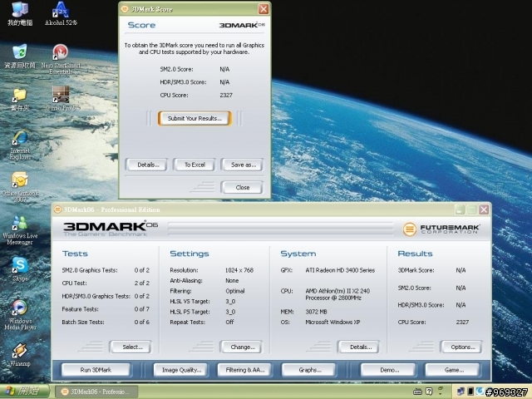
Task: Click the Save as button
Action: coord(242,165)
